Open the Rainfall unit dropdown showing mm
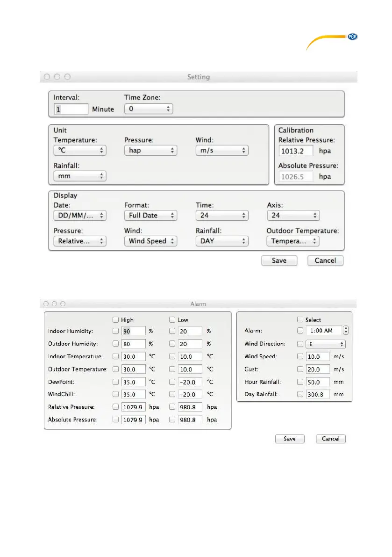This screenshot has height=557, width=392. pyautogui.click(x=80, y=176)
